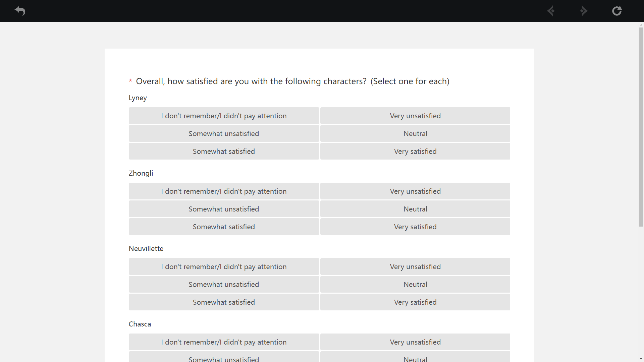Pick Very unsatisfied for Neuvillette
Viewport: 644px width, 362px height.
click(x=415, y=267)
